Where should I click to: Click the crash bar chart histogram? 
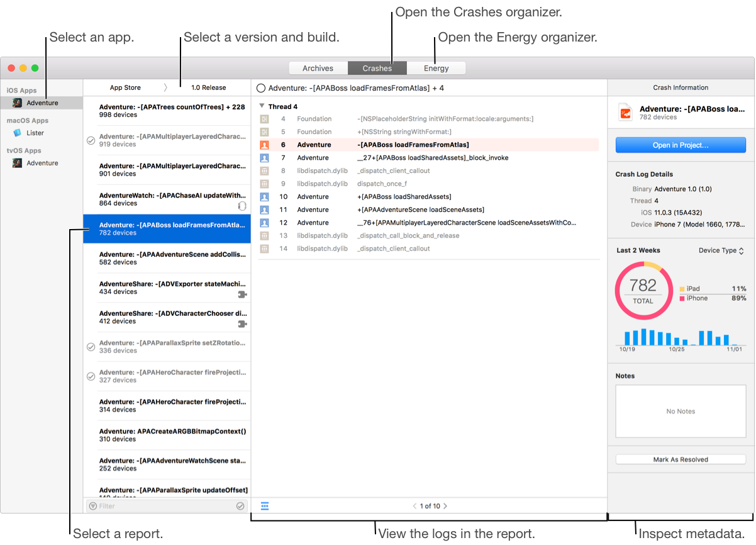point(681,337)
